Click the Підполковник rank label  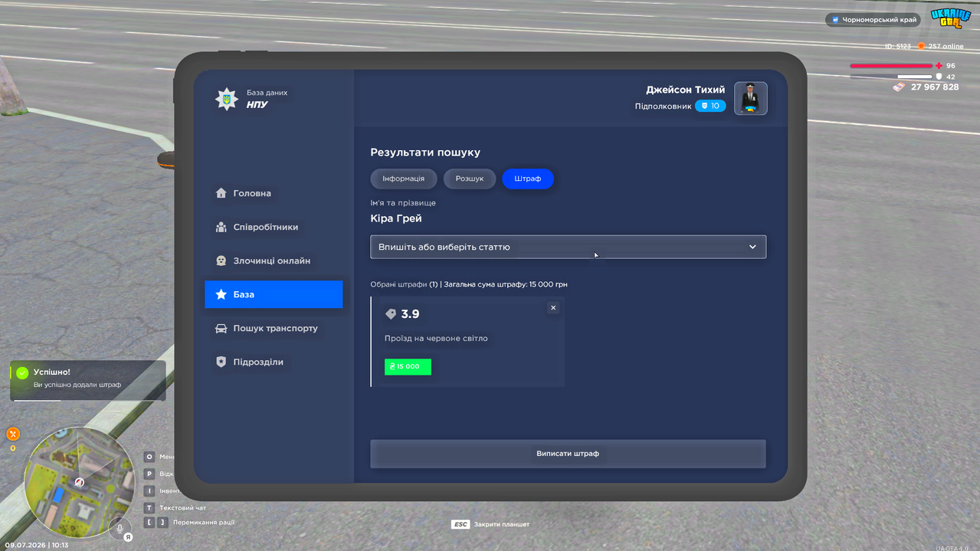click(663, 106)
